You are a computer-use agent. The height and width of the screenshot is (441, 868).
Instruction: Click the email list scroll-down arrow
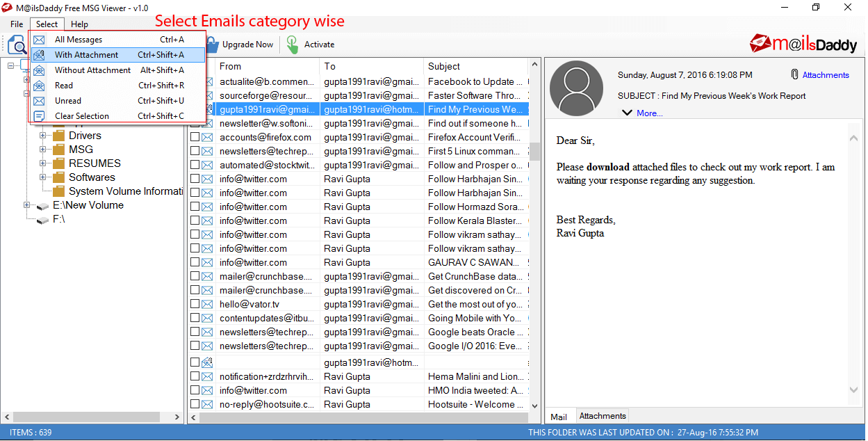[535, 406]
